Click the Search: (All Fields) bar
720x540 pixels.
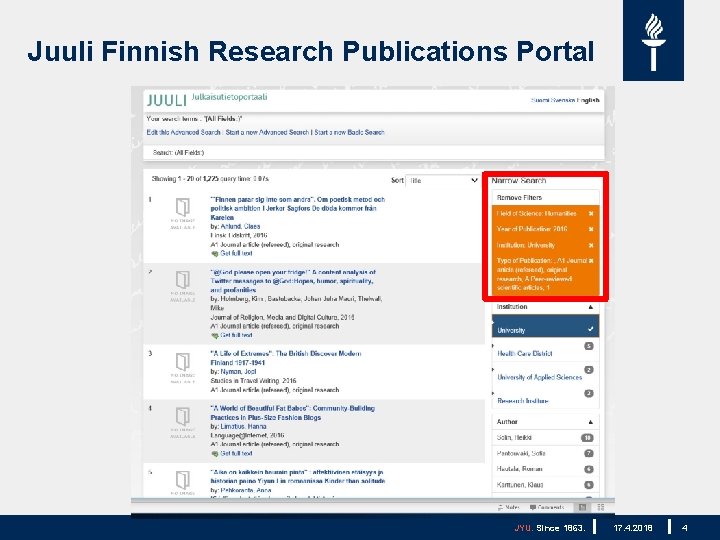(374, 152)
